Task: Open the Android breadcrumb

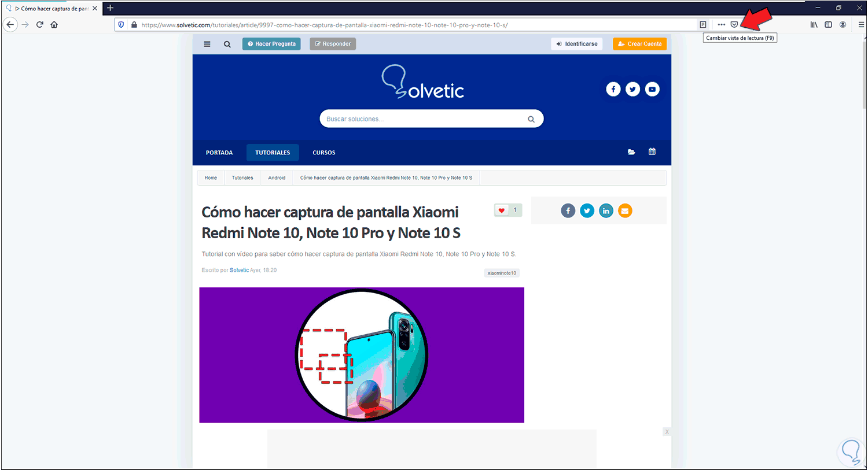Action: tap(277, 178)
